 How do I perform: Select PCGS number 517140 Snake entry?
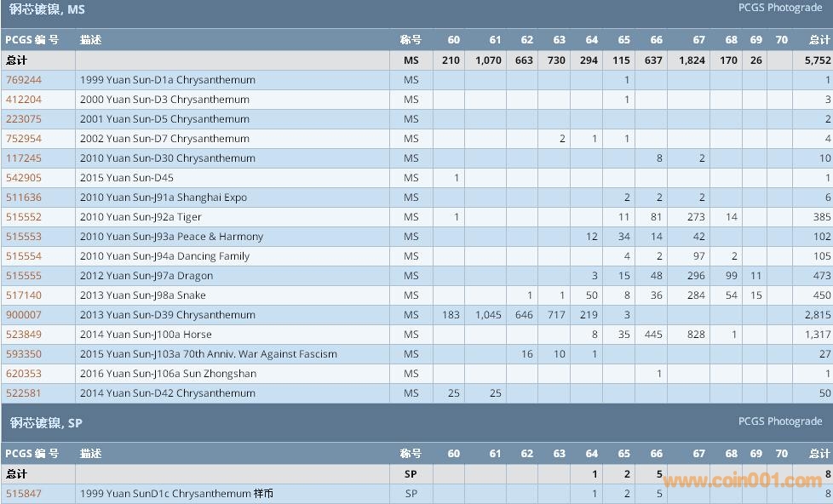pyautogui.click(x=23, y=295)
